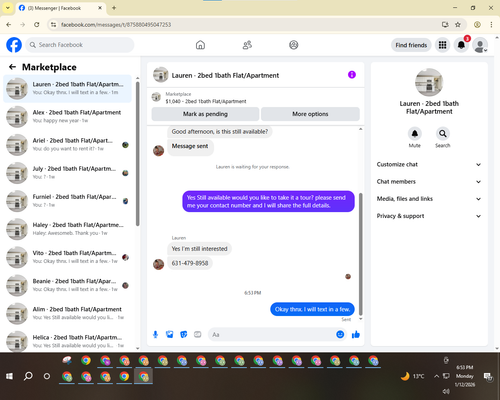Open the notifications bell
Screen dimensions: 500x400
click(x=461, y=45)
